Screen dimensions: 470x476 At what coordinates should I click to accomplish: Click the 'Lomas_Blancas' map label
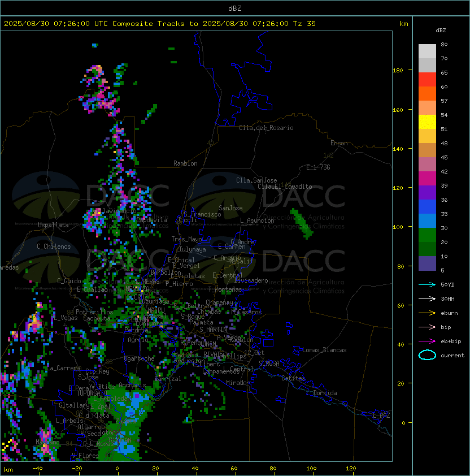tap(324, 350)
